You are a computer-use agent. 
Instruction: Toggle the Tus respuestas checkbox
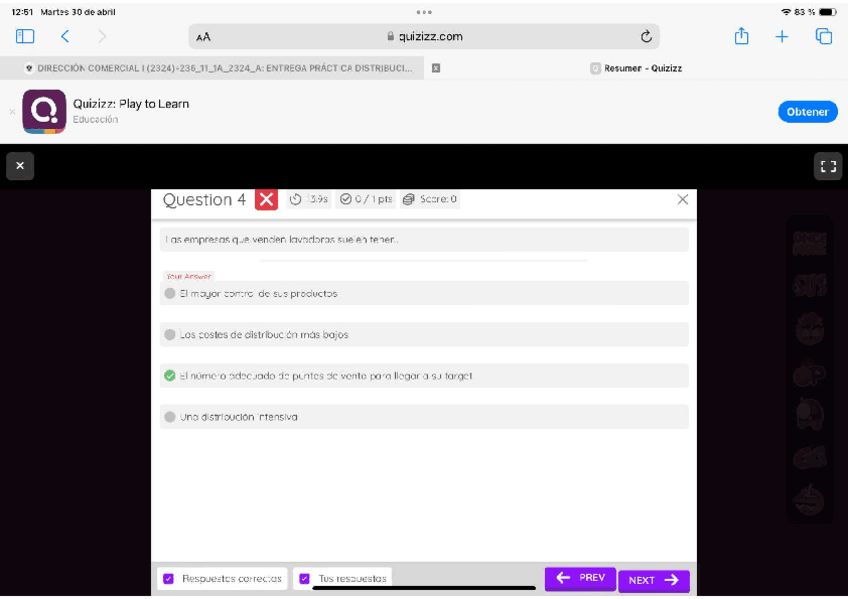[304, 578]
